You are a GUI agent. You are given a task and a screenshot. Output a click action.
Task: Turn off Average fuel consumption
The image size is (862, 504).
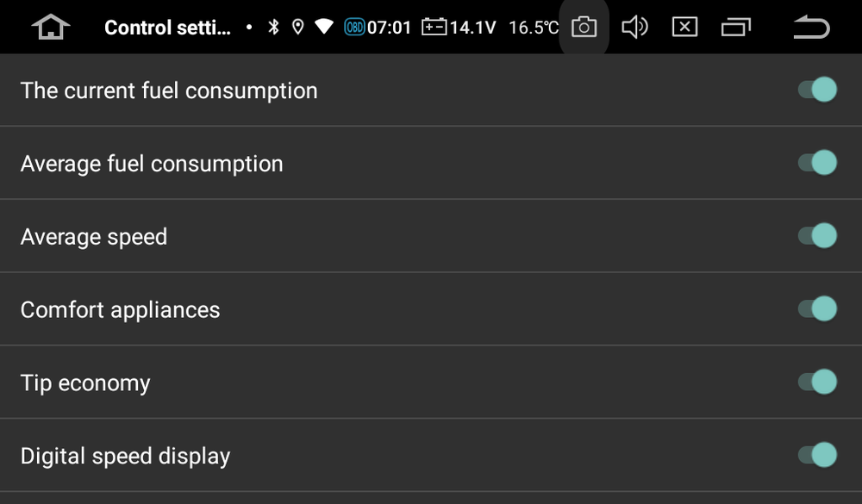[x=817, y=162]
